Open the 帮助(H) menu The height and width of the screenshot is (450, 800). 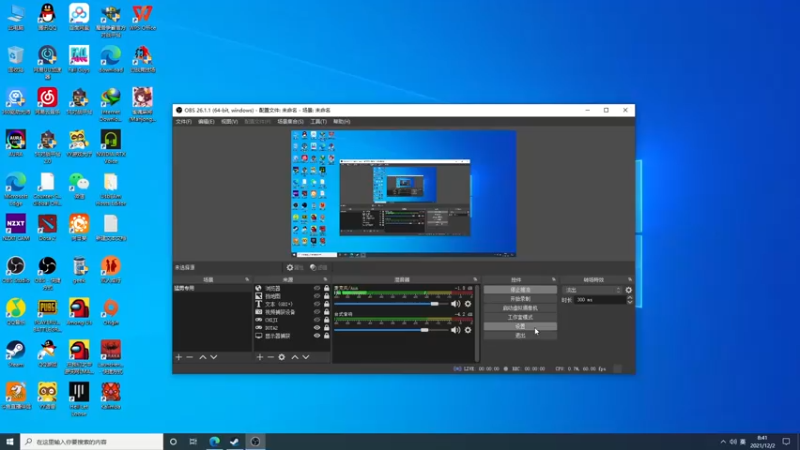click(x=342, y=122)
